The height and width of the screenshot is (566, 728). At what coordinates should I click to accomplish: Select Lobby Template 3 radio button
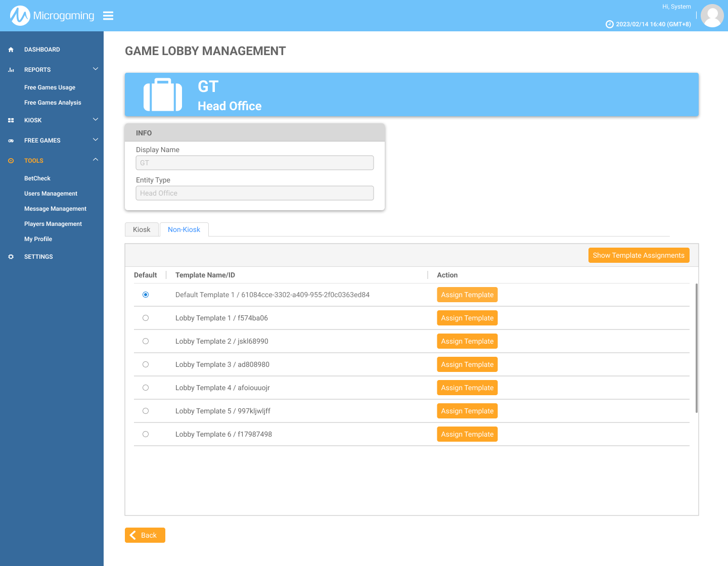click(146, 364)
